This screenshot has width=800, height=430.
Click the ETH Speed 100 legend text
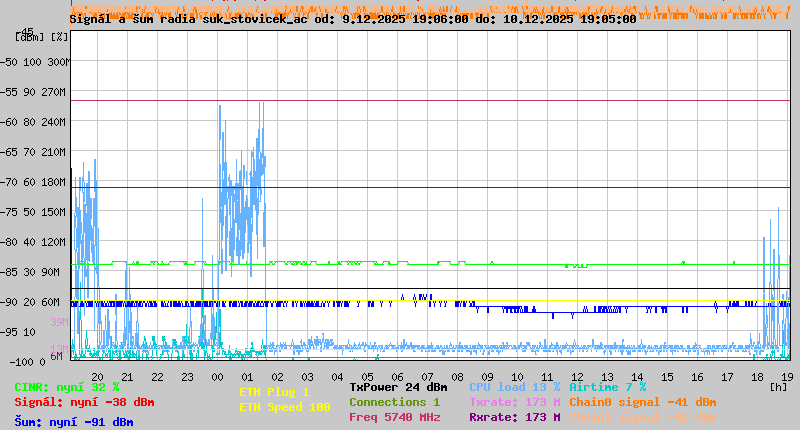tap(284, 407)
